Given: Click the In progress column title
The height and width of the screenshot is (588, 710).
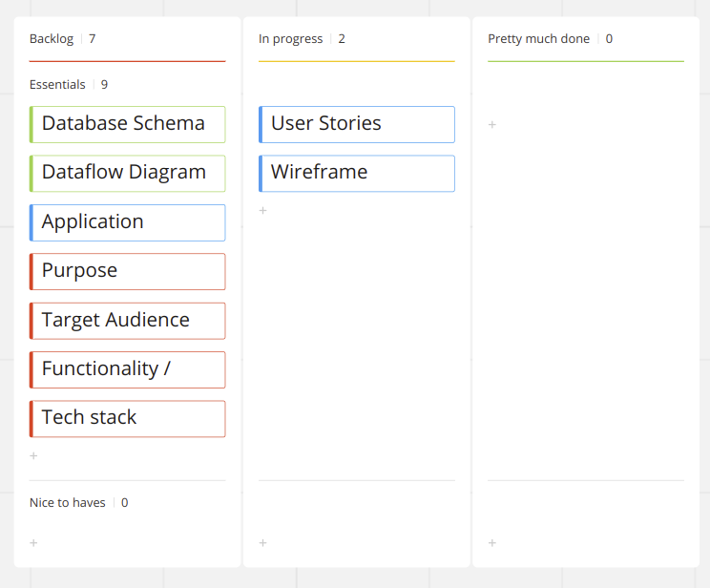Looking at the screenshot, I should [x=292, y=39].
